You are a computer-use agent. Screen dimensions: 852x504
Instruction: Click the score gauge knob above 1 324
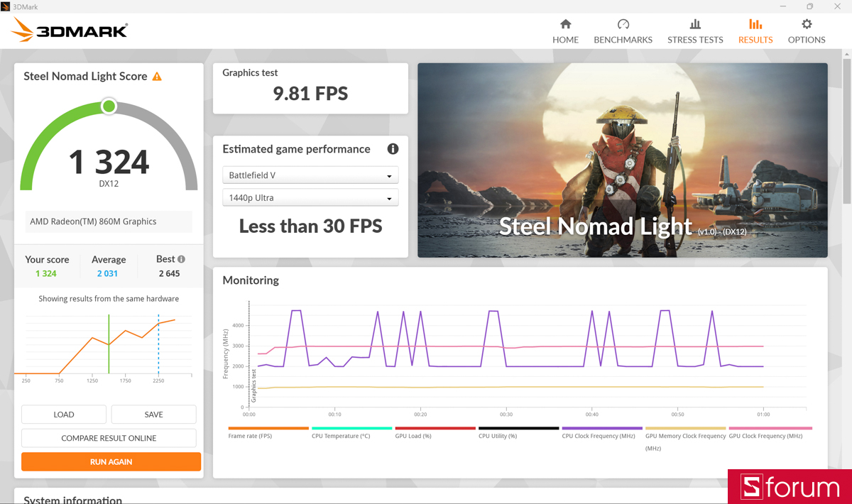tap(109, 106)
